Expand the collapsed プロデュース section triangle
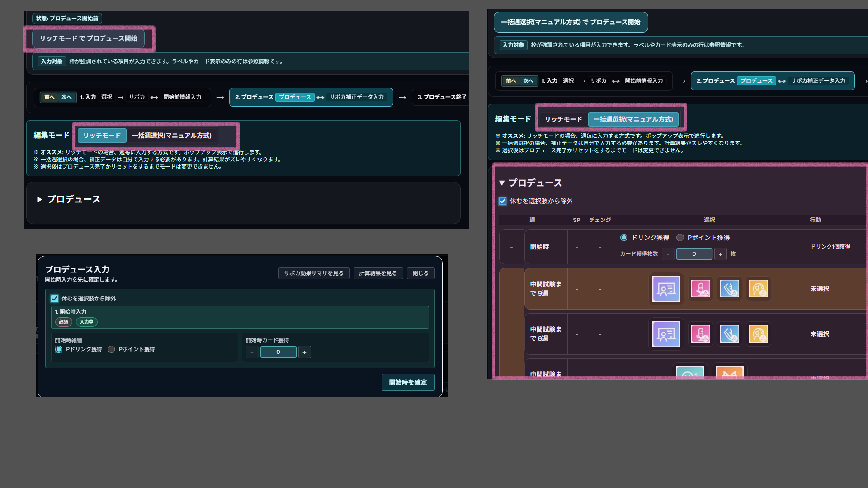Image resolution: width=868 pixels, height=488 pixels. point(40,199)
